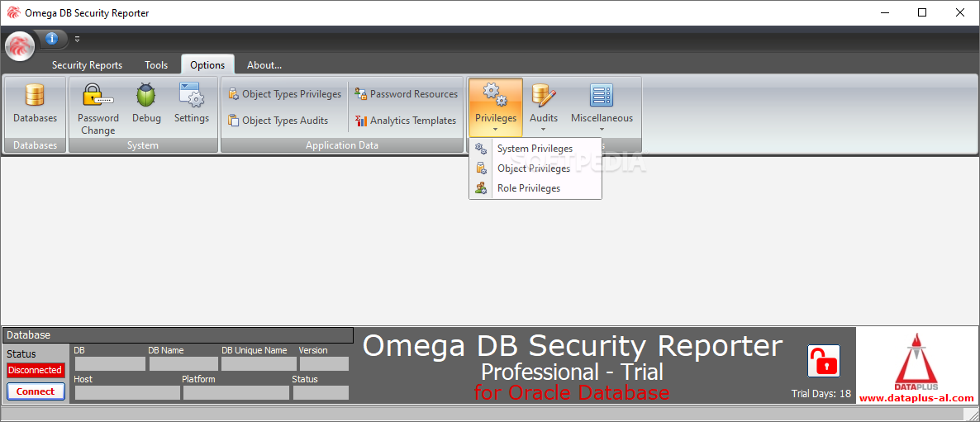Image resolution: width=980 pixels, height=422 pixels.
Task: Choose Object Privileges from menu
Action: point(535,168)
